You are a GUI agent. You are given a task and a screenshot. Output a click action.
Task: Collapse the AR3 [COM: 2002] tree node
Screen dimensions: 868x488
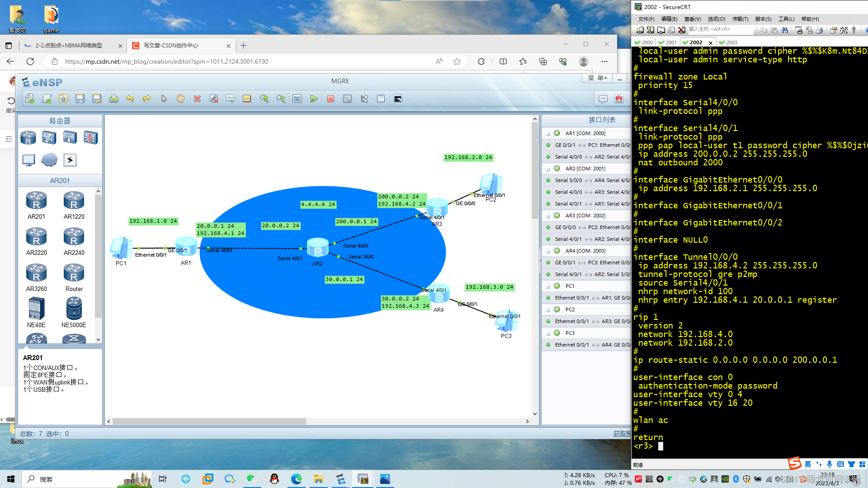point(548,216)
